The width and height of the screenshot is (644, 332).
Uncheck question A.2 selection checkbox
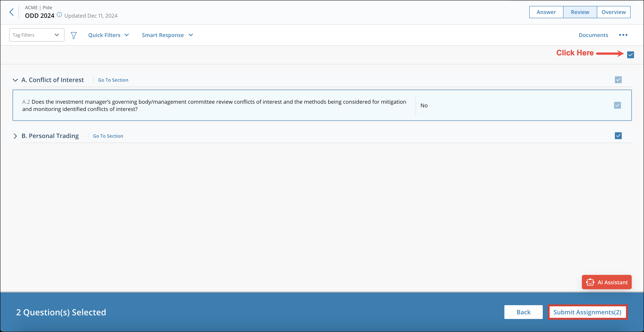[618, 105]
